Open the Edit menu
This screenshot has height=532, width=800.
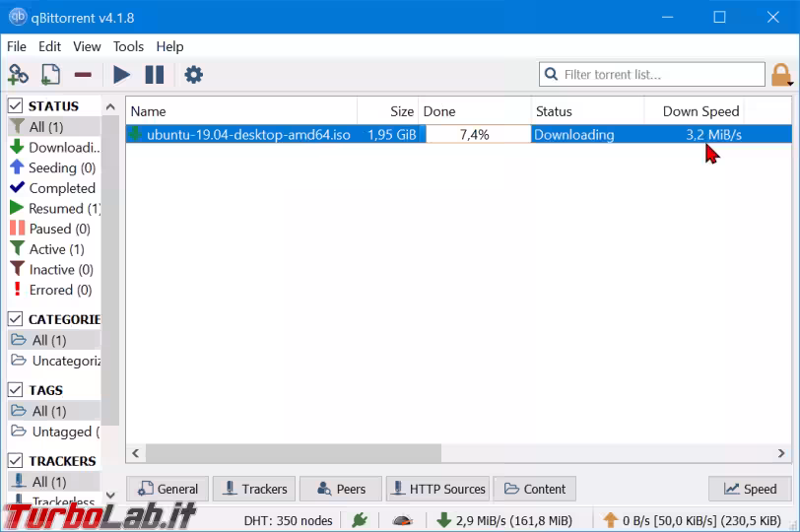tap(49, 46)
